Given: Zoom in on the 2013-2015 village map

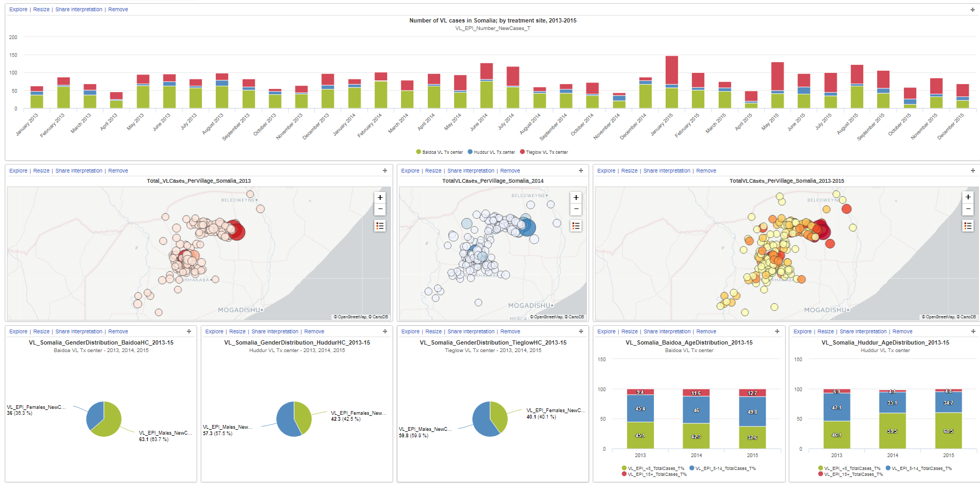Looking at the screenshot, I should click(968, 197).
